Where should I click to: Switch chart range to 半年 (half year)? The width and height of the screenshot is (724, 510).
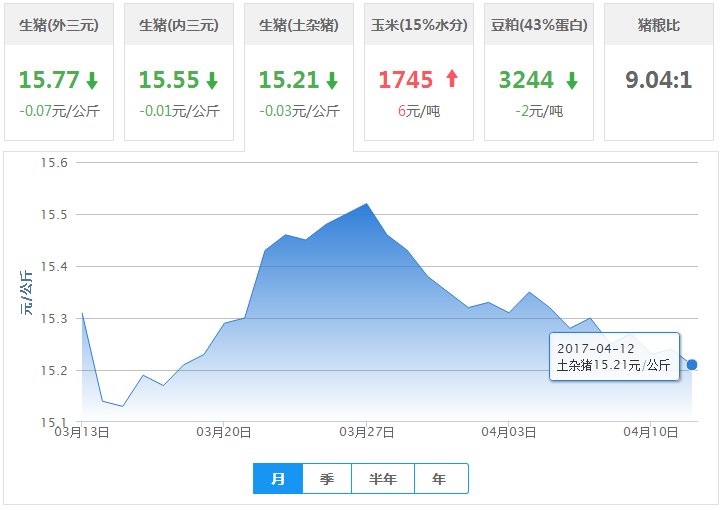(x=383, y=479)
